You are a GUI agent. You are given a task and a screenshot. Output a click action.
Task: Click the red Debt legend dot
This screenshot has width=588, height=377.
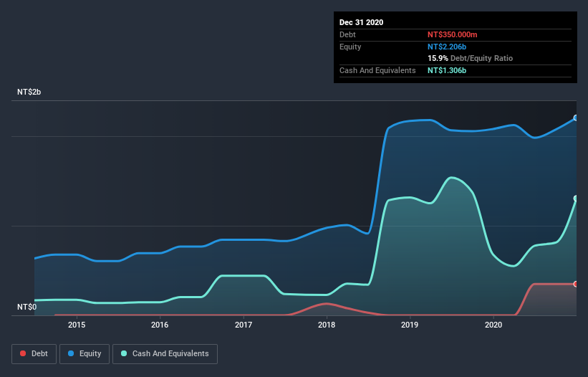(23, 353)
